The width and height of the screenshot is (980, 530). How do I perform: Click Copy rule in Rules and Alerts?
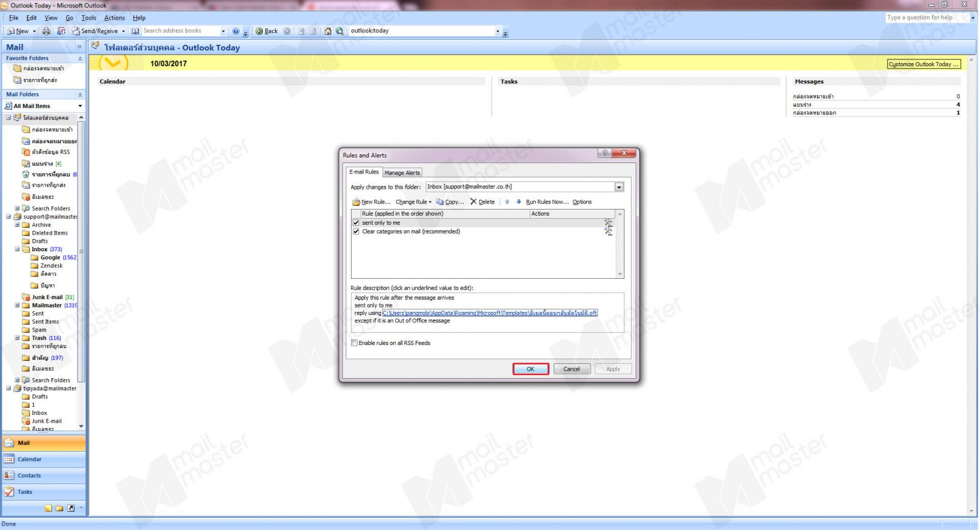tap(450, 202)
